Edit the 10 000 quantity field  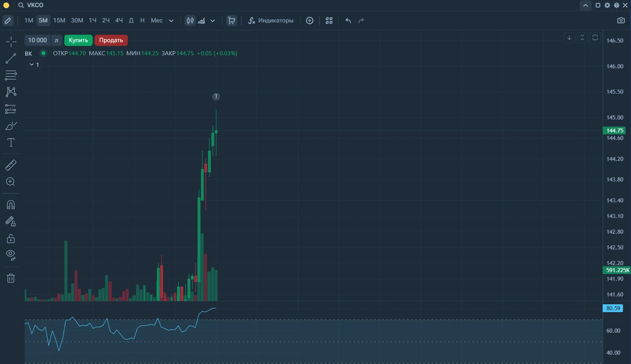pos(37,40)
